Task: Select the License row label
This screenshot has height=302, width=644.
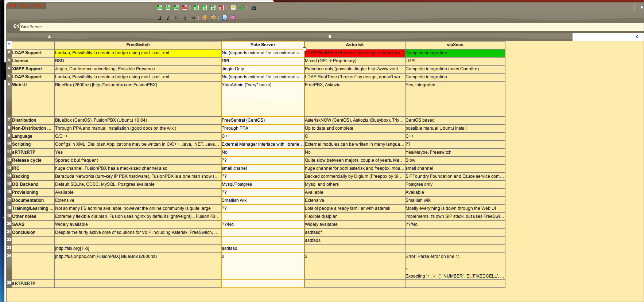Action: point(33,61)
